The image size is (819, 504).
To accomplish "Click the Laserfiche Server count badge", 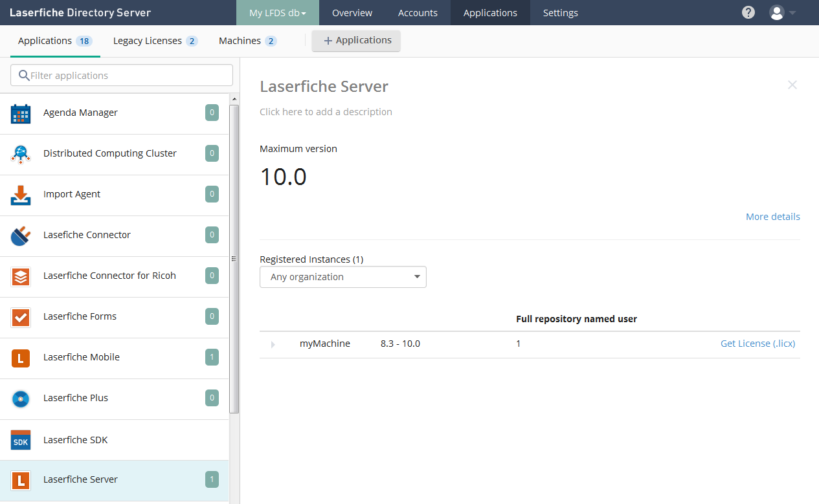I will [212, 479].
